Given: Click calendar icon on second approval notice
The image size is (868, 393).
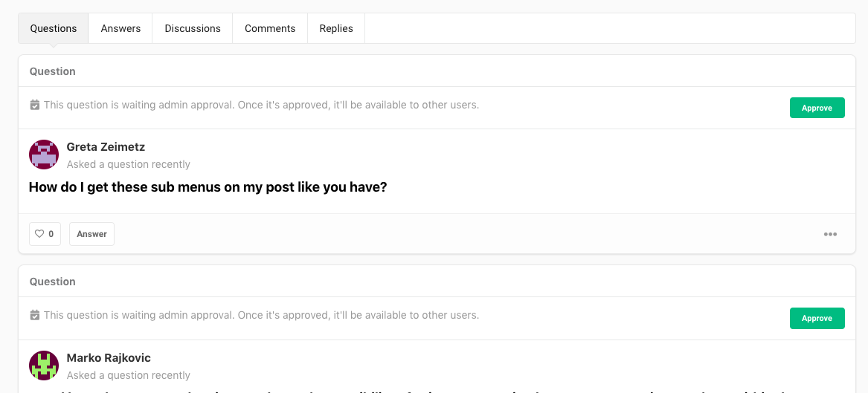Looking at the screenshot, I should 34,315.
